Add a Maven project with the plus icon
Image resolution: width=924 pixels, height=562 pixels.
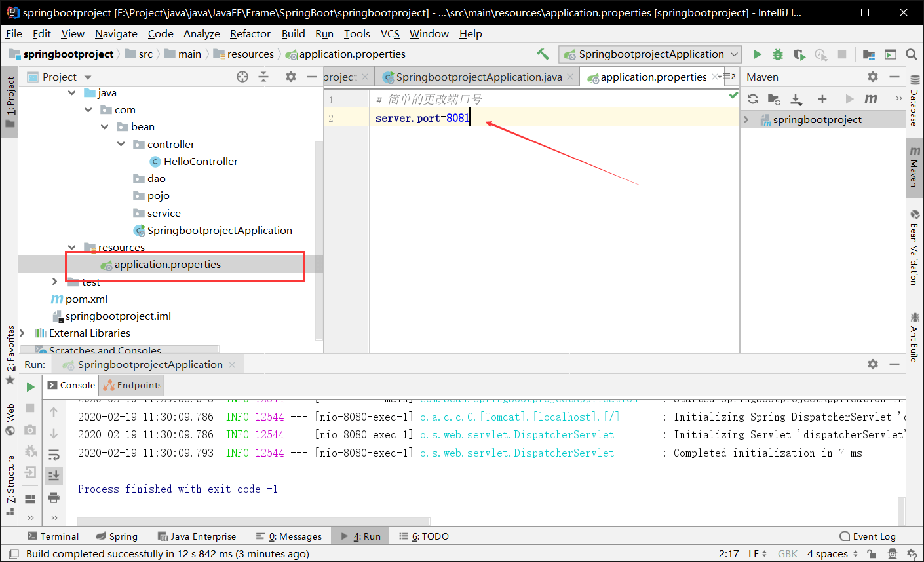click(822, 99)
